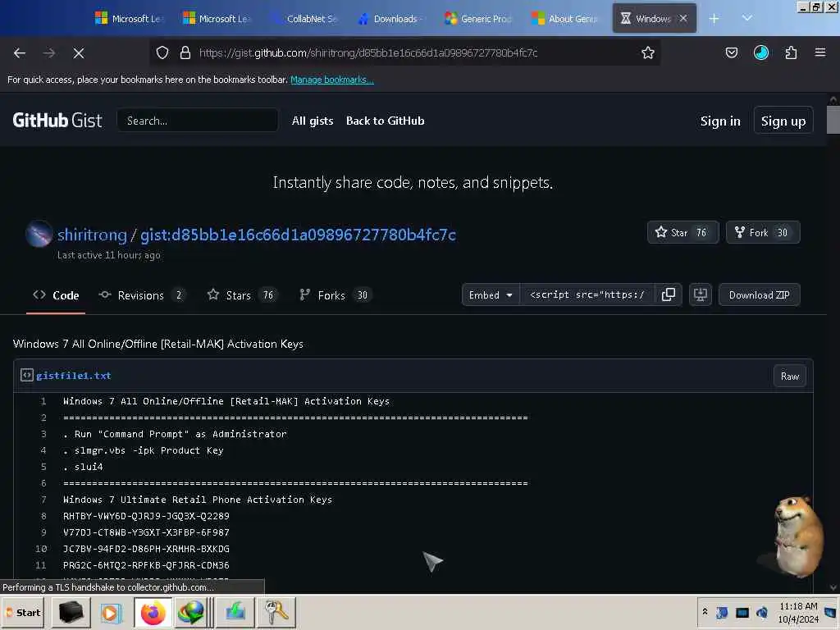Switch to the CollabNet tab

tap(304, 19)
